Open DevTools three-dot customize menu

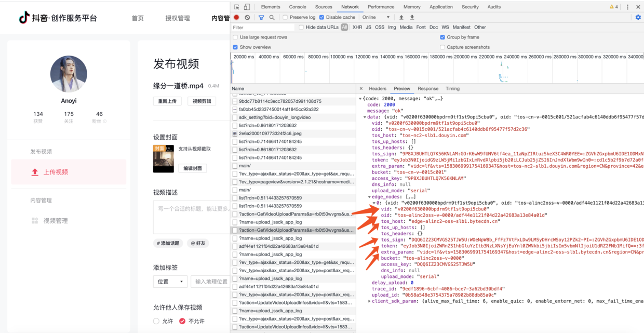[x=627, y=7]
